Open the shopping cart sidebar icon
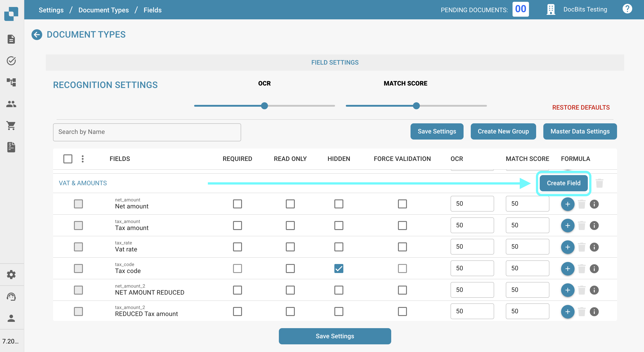The image size is (644, 352). (x=11, y=125)
